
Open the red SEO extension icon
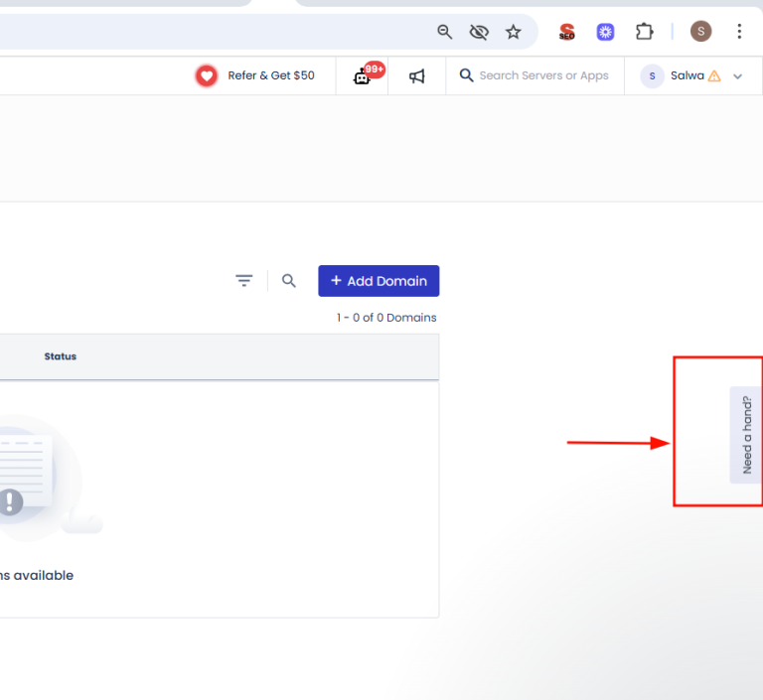[x=566, y=32]
